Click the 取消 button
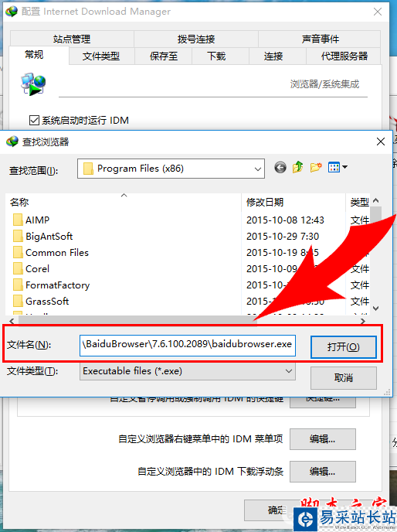 point(344,377)
